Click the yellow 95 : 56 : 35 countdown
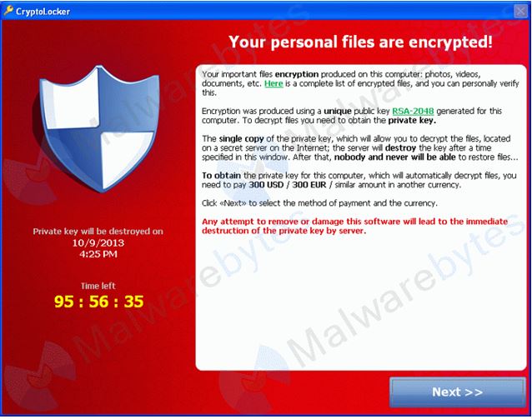The width and height of the screenshot is (532, 419). [x=98, y=302]
